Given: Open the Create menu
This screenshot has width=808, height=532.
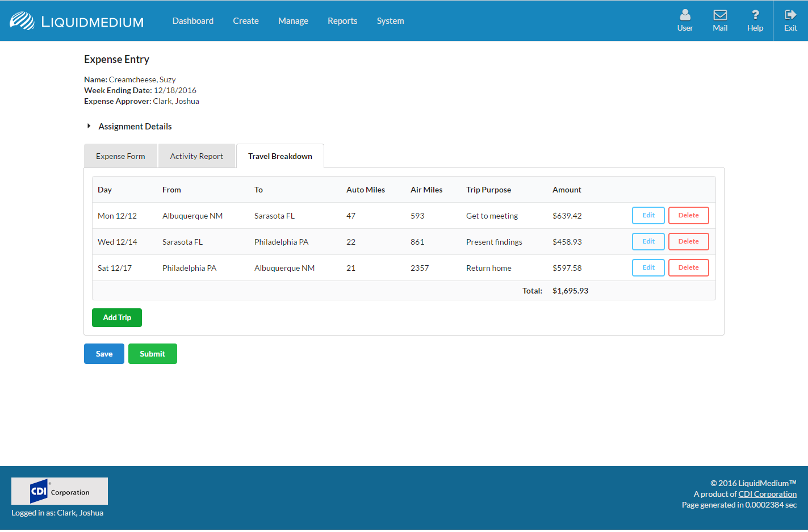Looking at the screenshot, I should 246,21.
